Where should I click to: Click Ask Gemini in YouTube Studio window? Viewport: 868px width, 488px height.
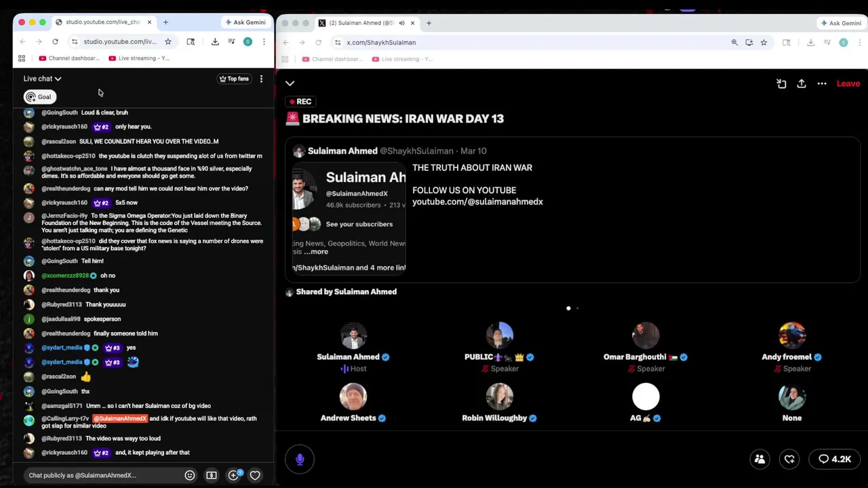point(245,22)
